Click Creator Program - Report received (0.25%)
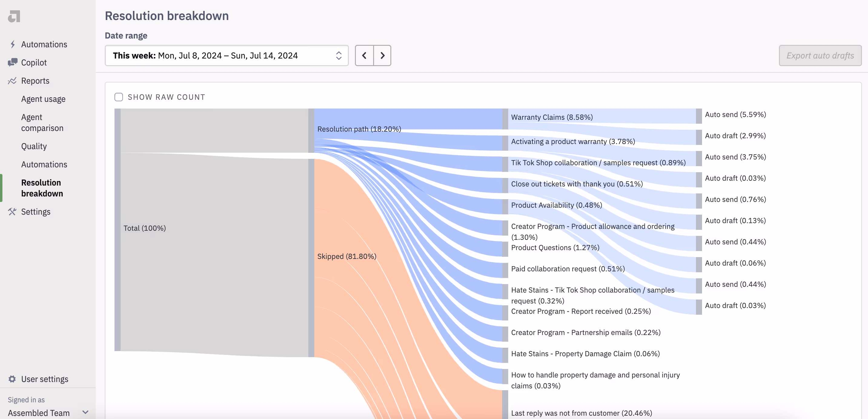 [581, 311]
